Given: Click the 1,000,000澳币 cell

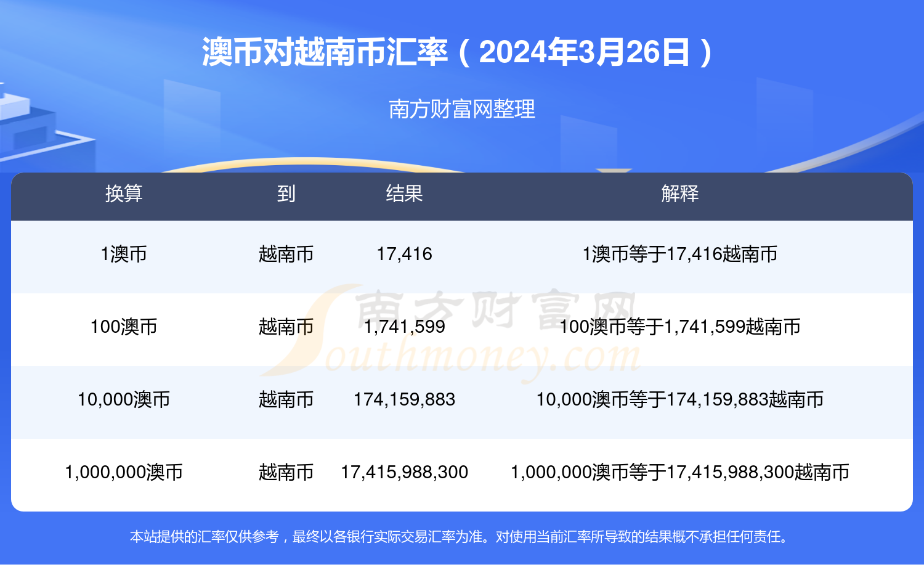Looking at the screenshot, I should coord(124,472).
